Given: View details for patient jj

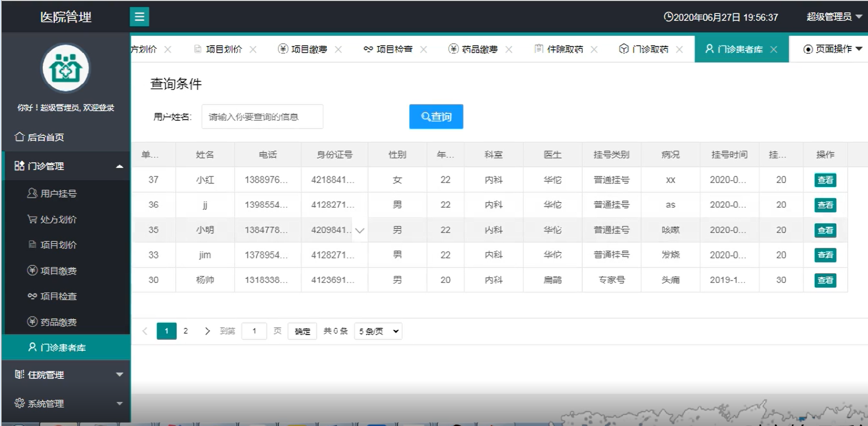Looking at the screenshot, I should click(825, 205).
